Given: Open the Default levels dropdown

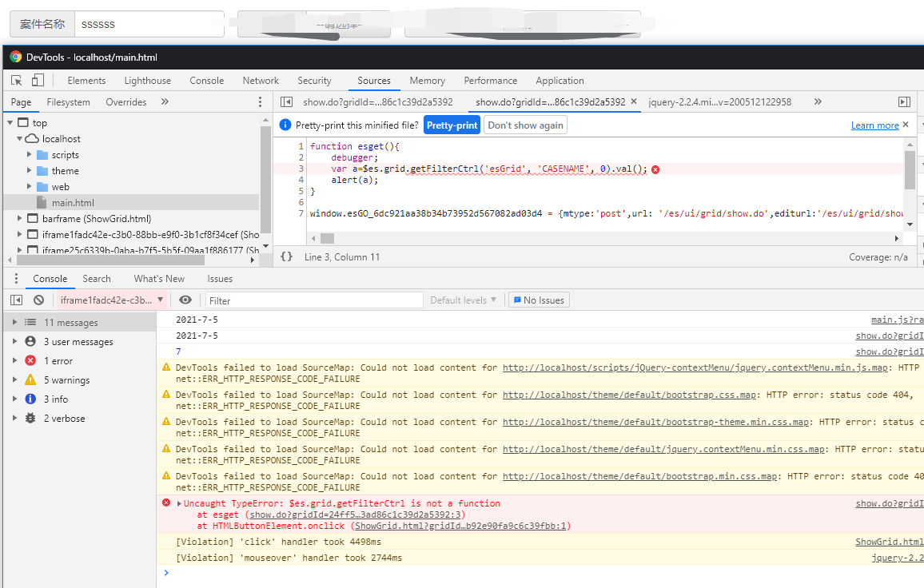Looking at the screenshot, I should pos(463,300).
